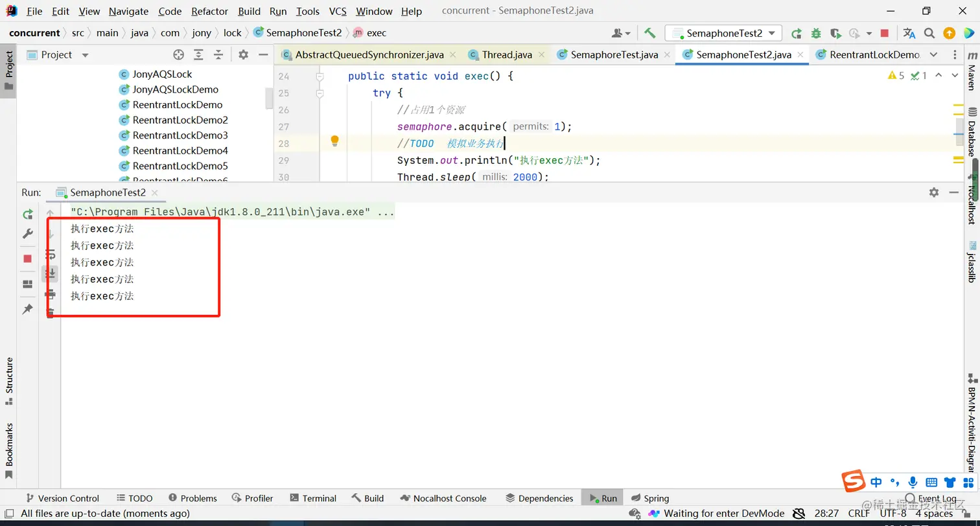Open the Event Log button

(x=931, y=498)
